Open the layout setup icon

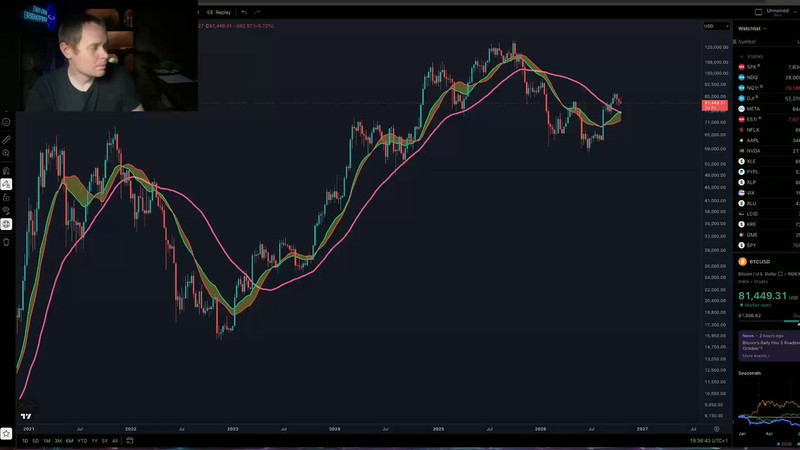coord(758,12)
